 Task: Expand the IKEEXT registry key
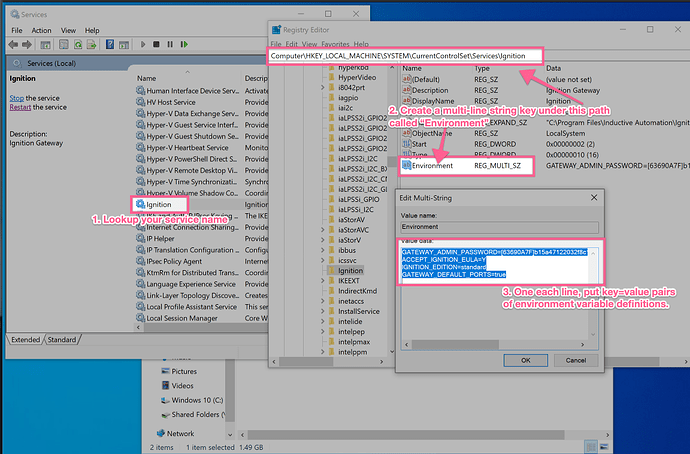pos(323,281)
